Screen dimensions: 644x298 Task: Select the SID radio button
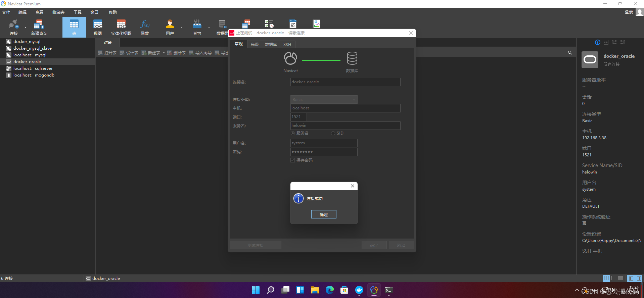click(x=333, y=133)
